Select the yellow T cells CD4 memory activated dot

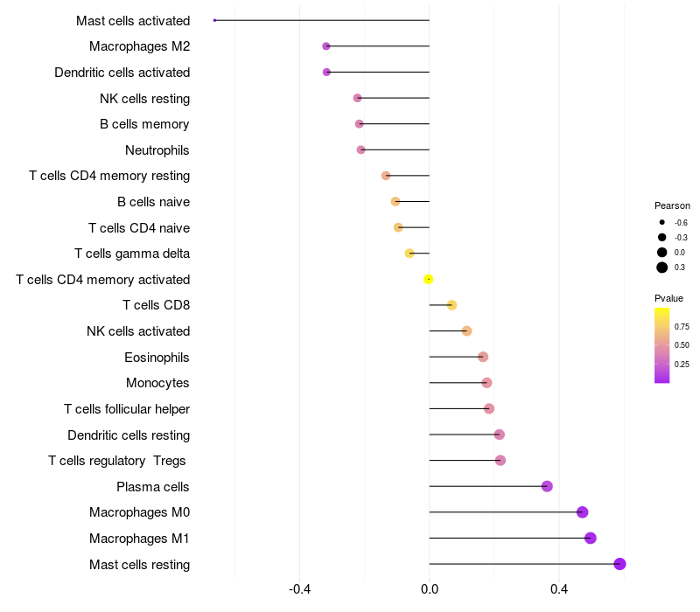point(428,279)
